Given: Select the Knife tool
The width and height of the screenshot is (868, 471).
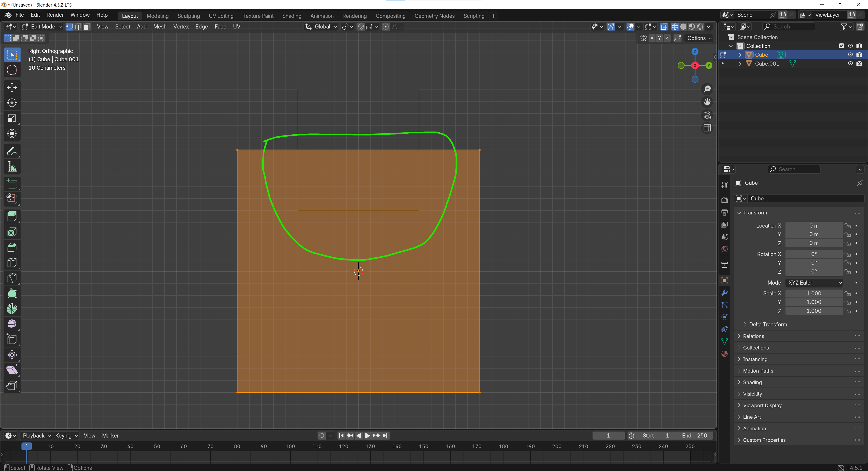Looking at the screenshot, I should 12,278.
